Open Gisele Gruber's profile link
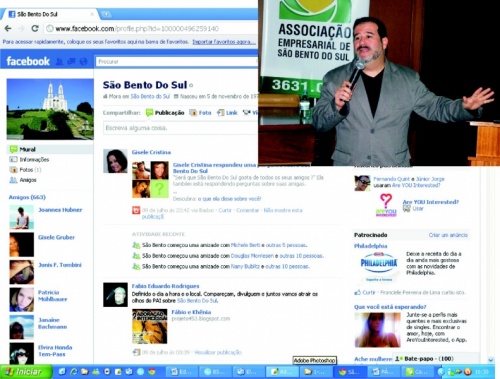Image resolution: width=500 pixels, height=379 pixels. (x=56, y=237)
